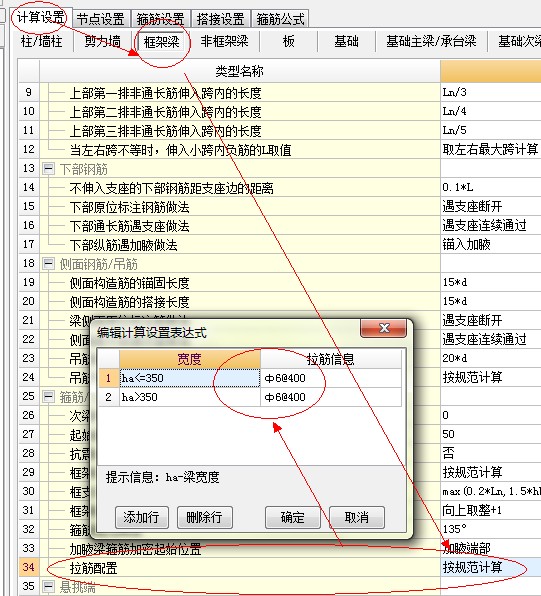Click the 否 value cell in row 28
Image resolution: width=541 pixels, height=596 pixels.
coord(491,453)
